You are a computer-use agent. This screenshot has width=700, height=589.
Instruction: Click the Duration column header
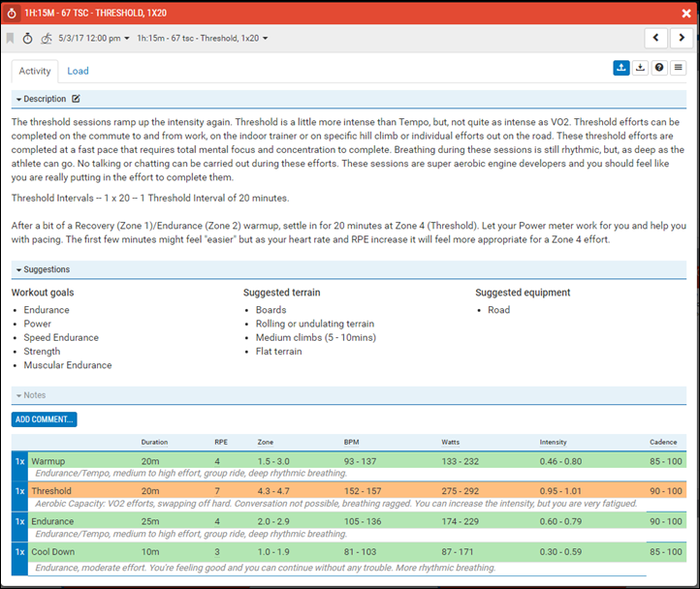(x=154, y=442)
